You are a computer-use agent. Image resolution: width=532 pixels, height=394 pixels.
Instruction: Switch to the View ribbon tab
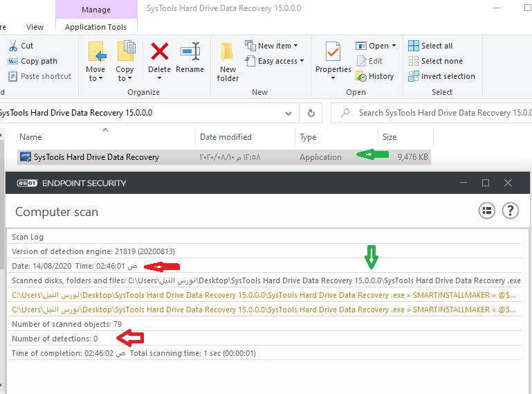point(35,27)
